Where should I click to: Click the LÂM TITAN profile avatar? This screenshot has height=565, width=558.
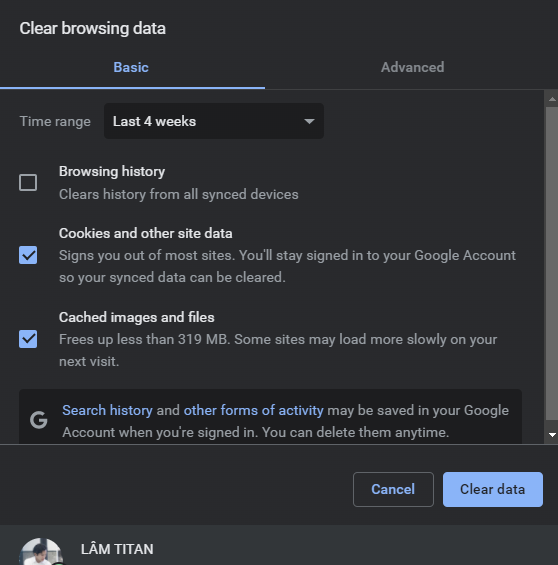(41, 551)
